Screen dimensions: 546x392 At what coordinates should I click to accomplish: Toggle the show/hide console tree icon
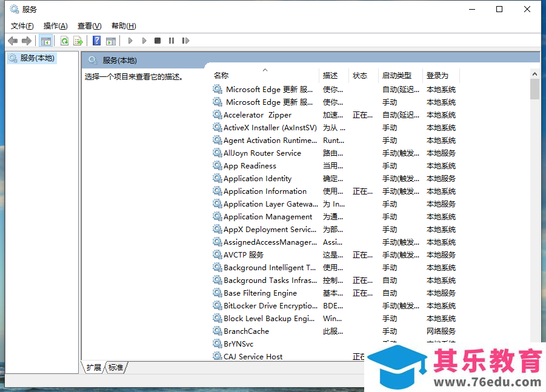(45, 41)
